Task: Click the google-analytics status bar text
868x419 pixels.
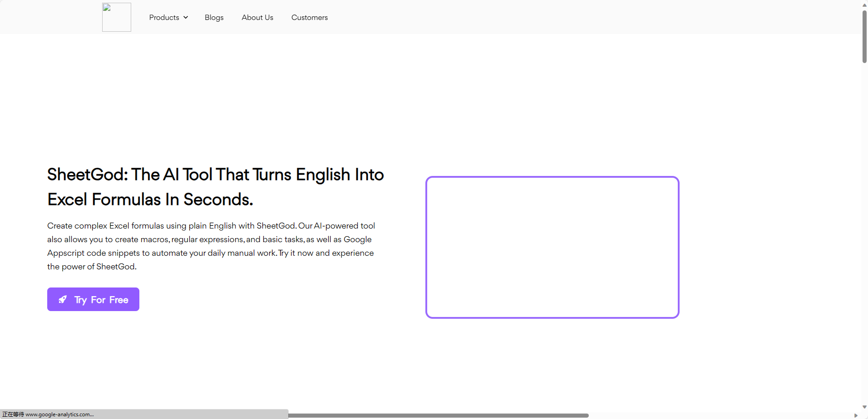Action: tap(48, 414)
